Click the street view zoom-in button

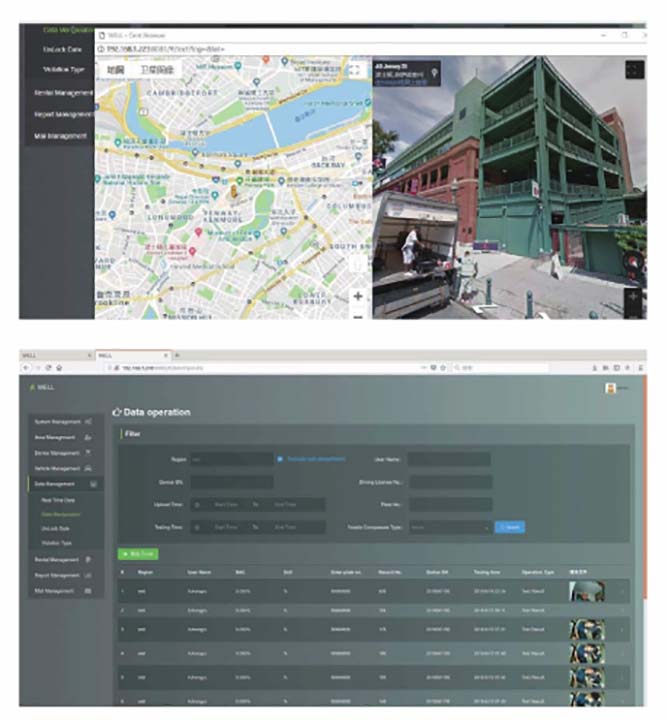pos(632,297)
